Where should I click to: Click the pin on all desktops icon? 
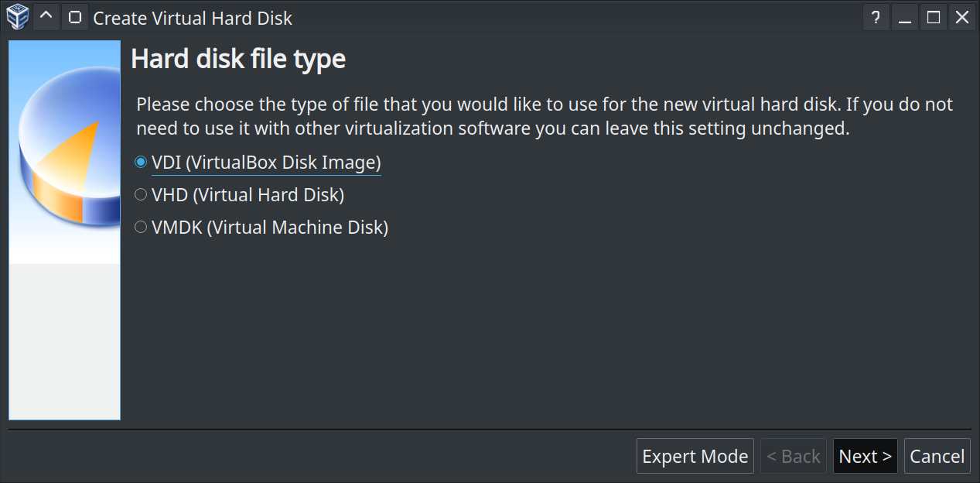(x=73, y=17)
